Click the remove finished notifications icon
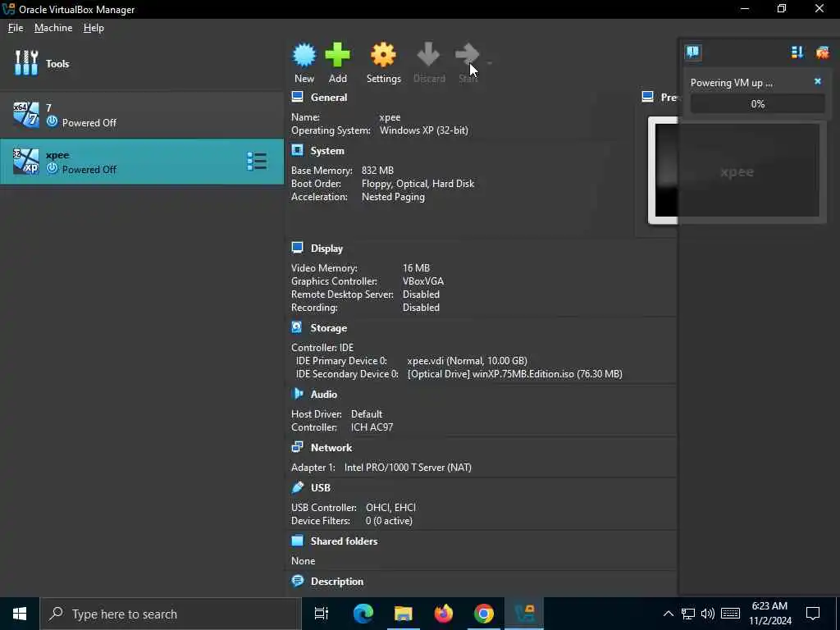 click(822, 52)
